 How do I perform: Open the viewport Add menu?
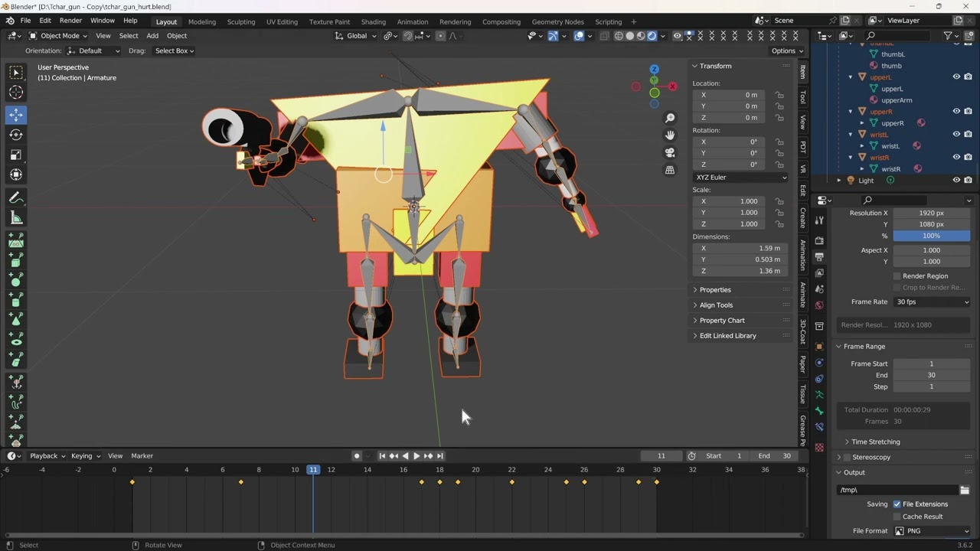point(152,35)
